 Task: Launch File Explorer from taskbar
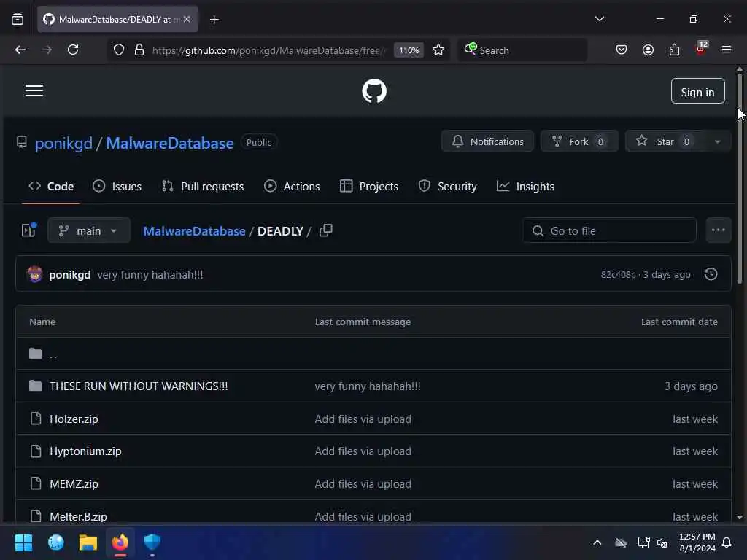pyautogui.click(x=88, y=542)
